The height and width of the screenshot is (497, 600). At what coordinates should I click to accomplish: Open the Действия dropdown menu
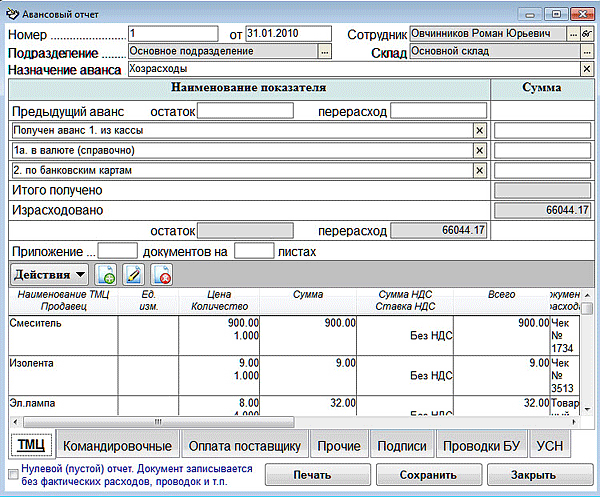(x=49, y=274)
